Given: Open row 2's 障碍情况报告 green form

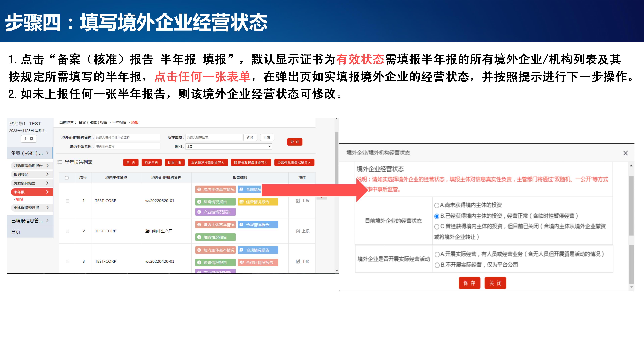Looking at the screenshot, I should [x=215, y=237].
